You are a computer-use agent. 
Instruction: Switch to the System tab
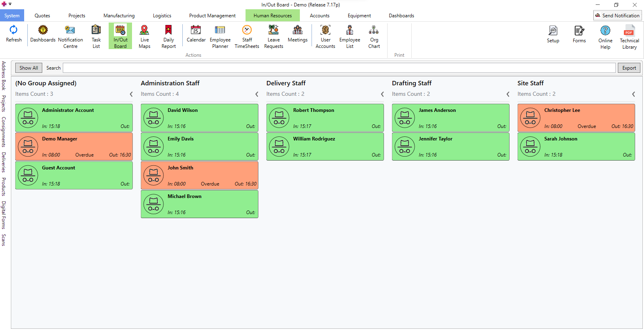point(12,16)
